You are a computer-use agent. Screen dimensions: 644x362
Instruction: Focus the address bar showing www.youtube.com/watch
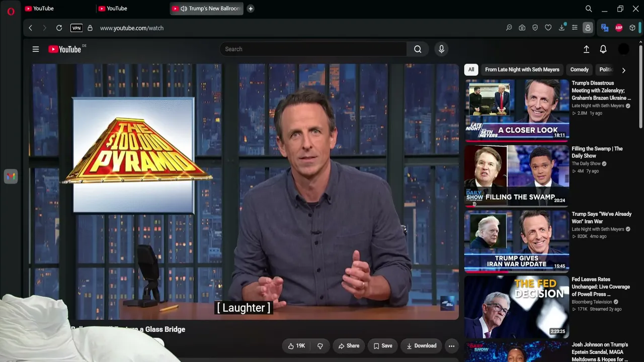(x=132, y=28)
